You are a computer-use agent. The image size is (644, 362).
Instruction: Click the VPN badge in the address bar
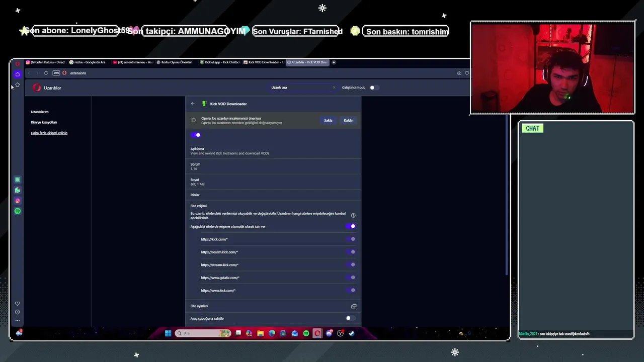(56, 73)
